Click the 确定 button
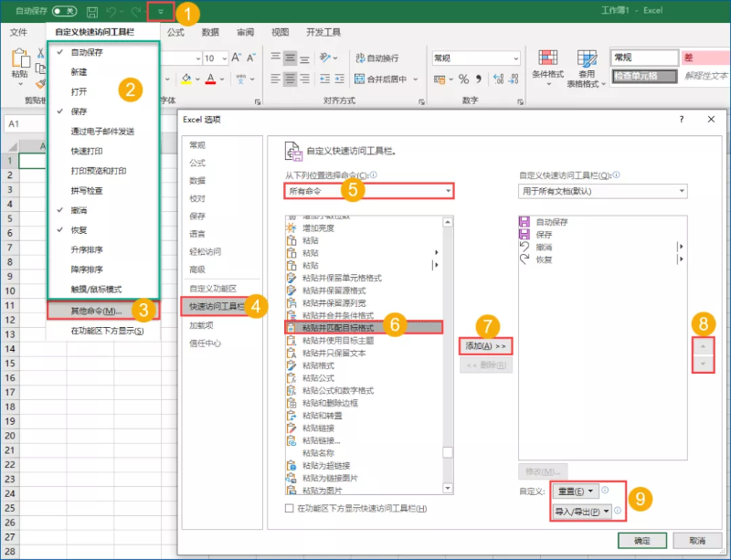The image size is (731, 560). (642, 541)
